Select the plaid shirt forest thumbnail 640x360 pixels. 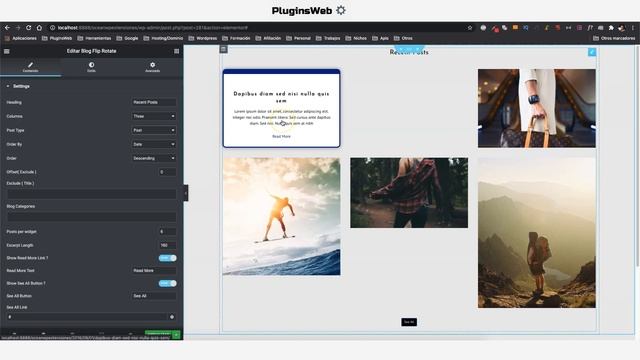click(x=409, y=193)
